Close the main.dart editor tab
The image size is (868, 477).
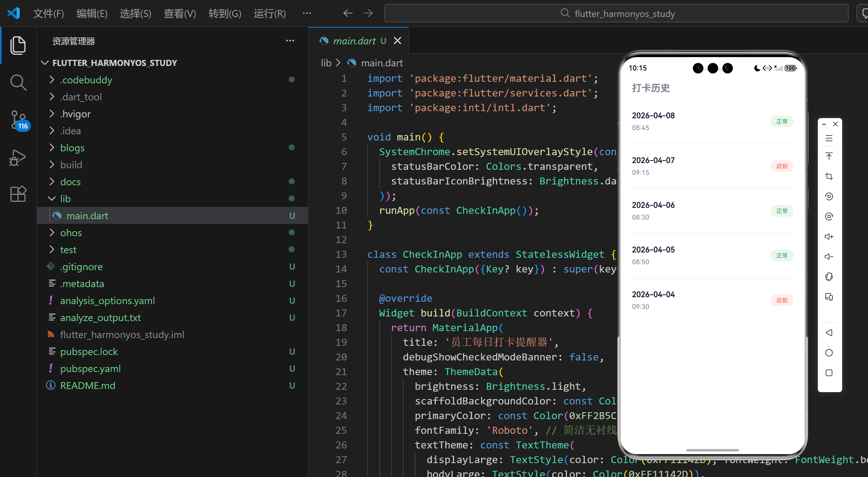click(x=397, y=41)
